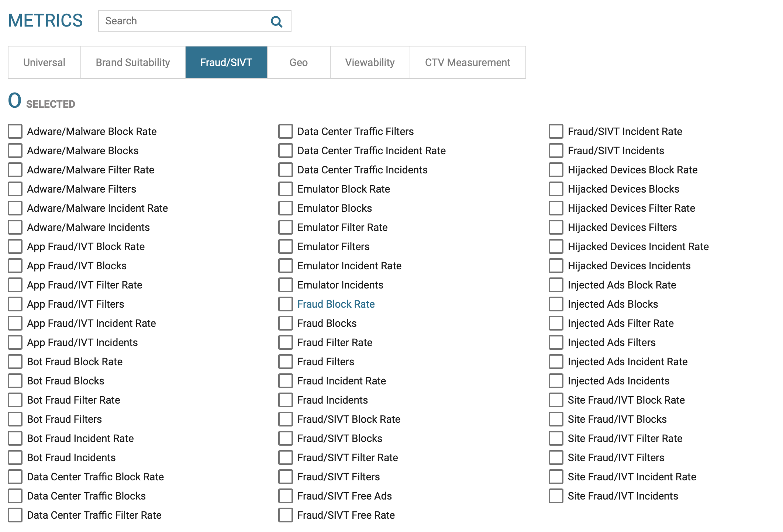Select the Geo tab
The width and height of the screenshot is (783, 532).
[x=299, y=62]
